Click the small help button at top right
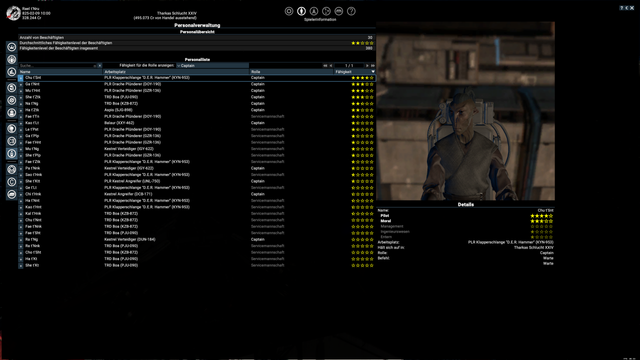 pyautogui.click(x=621, y=8)
